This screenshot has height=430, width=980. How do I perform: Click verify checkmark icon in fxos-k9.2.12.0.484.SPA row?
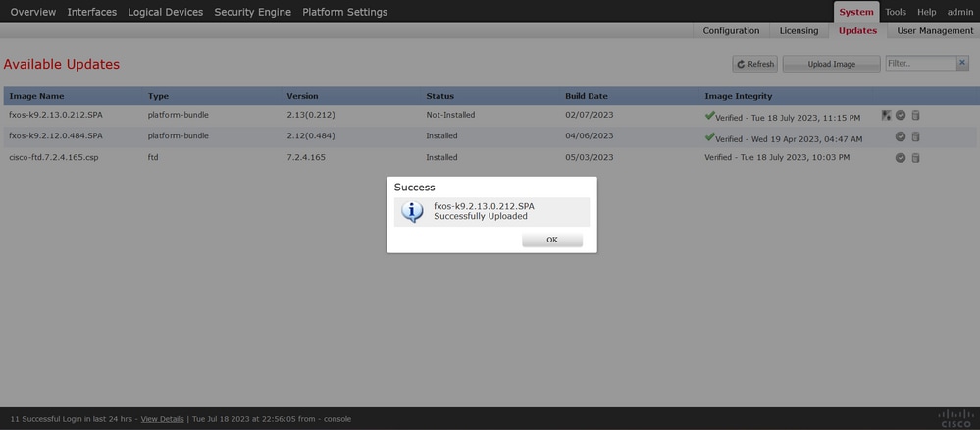click(901, 136)
